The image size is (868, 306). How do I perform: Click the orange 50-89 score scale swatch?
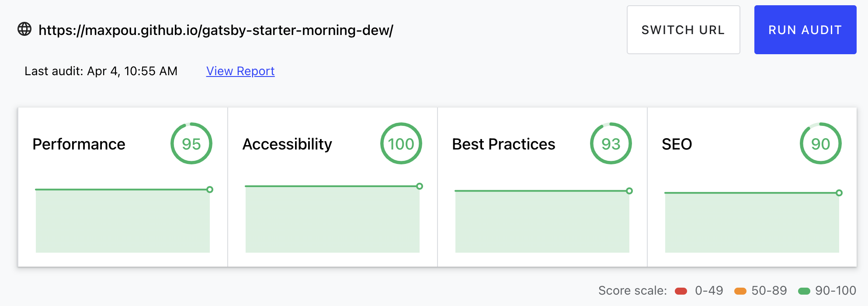[x=740, y=291]
